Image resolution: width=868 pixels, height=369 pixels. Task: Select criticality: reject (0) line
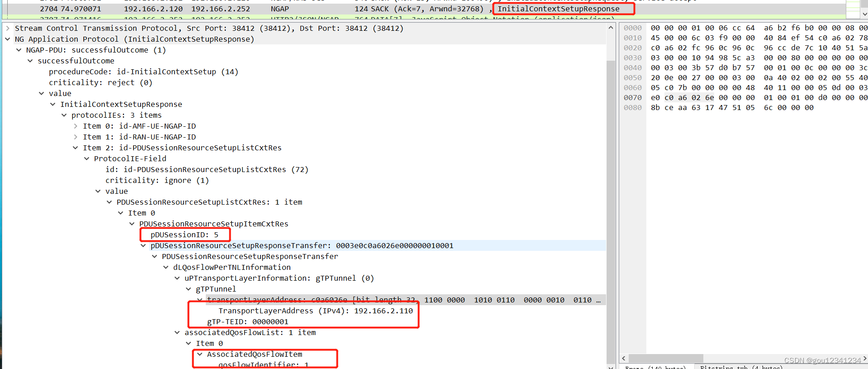(100, 82)
